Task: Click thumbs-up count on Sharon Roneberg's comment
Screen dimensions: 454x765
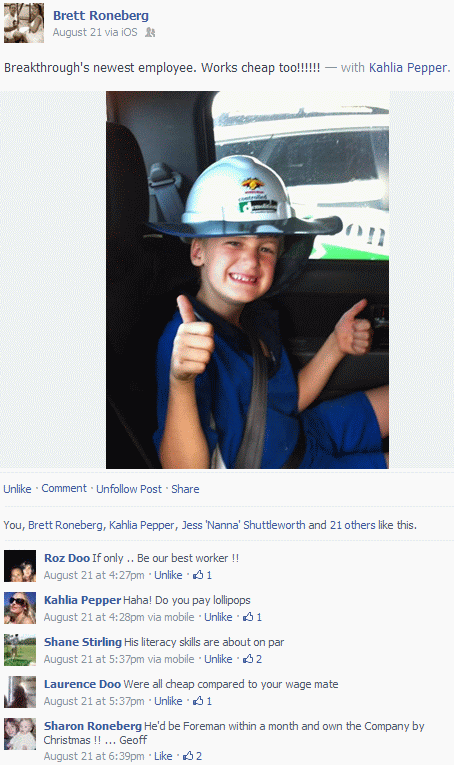Action: 193,756
